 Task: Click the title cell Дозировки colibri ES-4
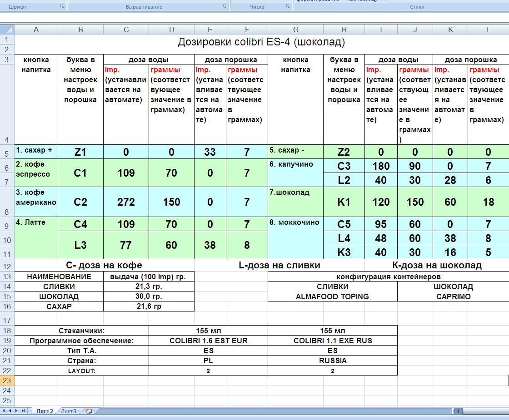[261, 42]
